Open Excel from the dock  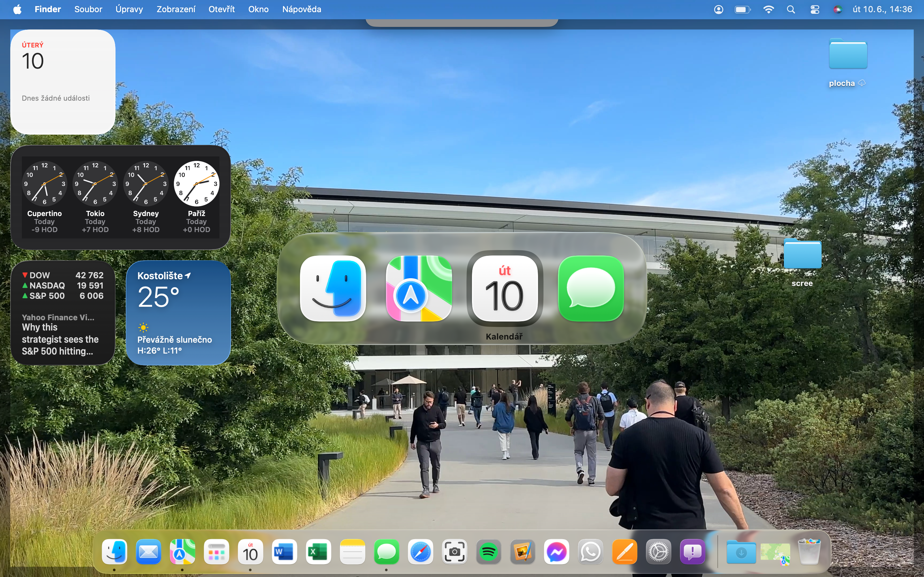[x=318, y=552]
